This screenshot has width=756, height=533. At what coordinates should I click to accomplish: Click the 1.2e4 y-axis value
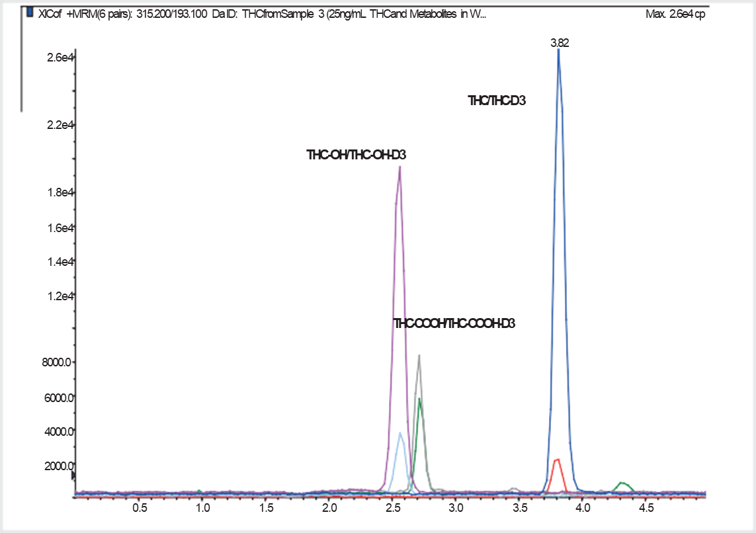[x=60, y=296]
